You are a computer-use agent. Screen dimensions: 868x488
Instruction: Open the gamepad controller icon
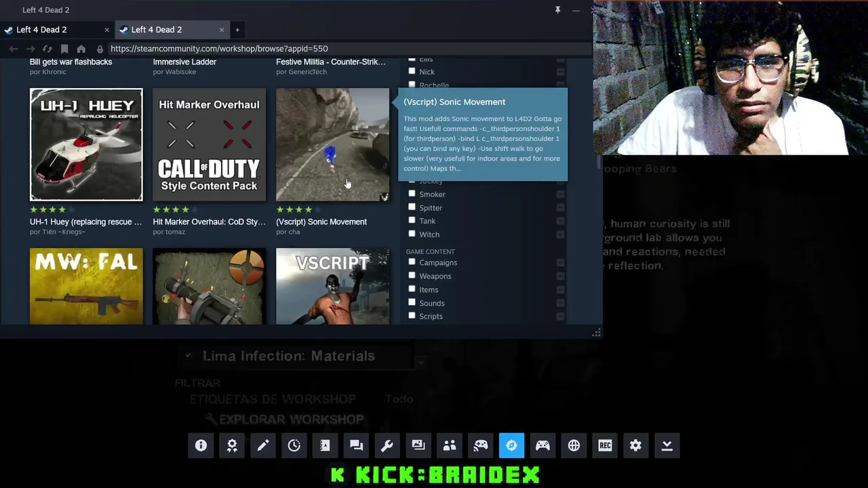click(x=542, y=445)
